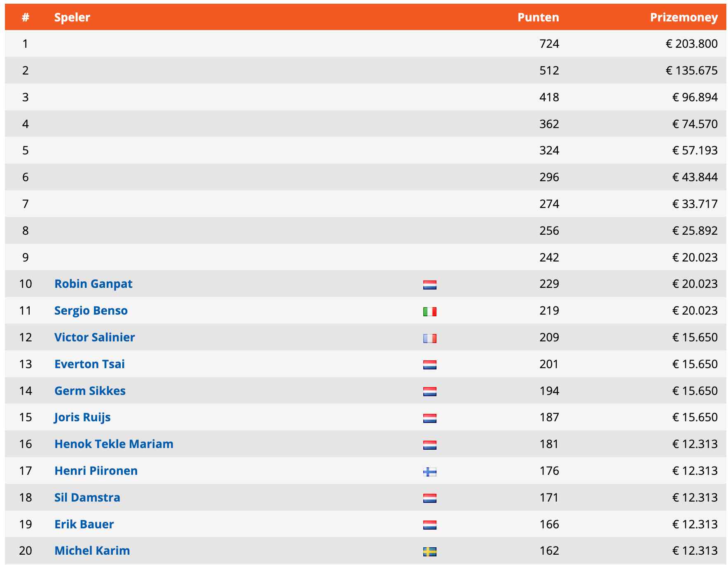
Task: Open the Everton Tsai player page
Action: pyautogui.click(x=89, y=364)
